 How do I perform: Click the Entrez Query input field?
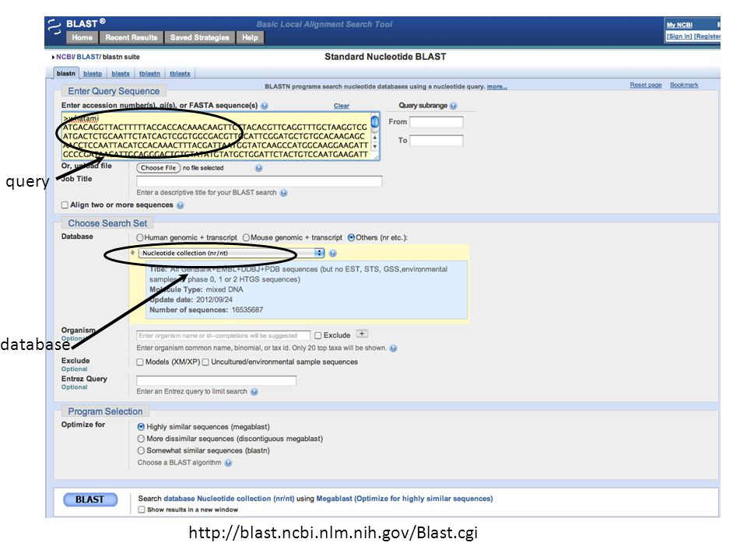216,380
